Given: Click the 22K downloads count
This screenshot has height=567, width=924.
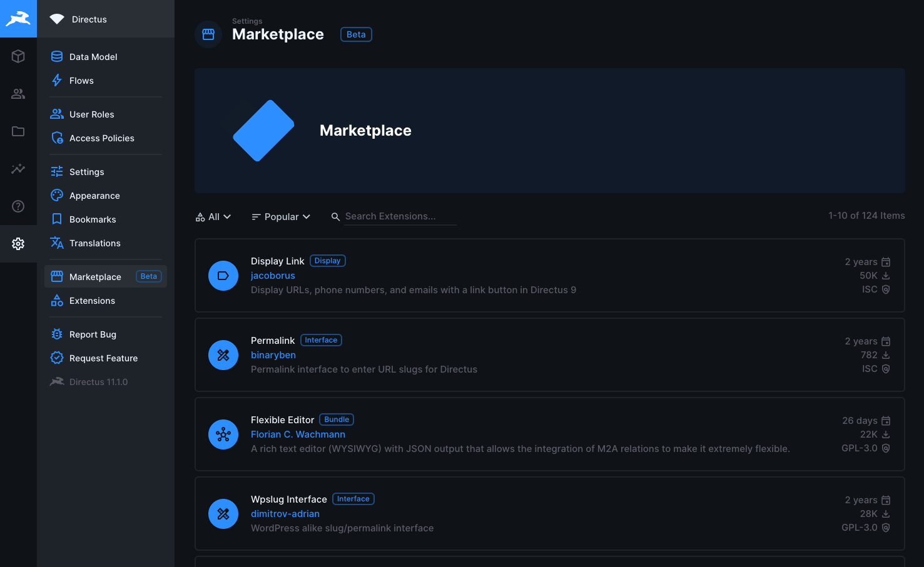Looking at the screenshot, I should tap(868, 434).
